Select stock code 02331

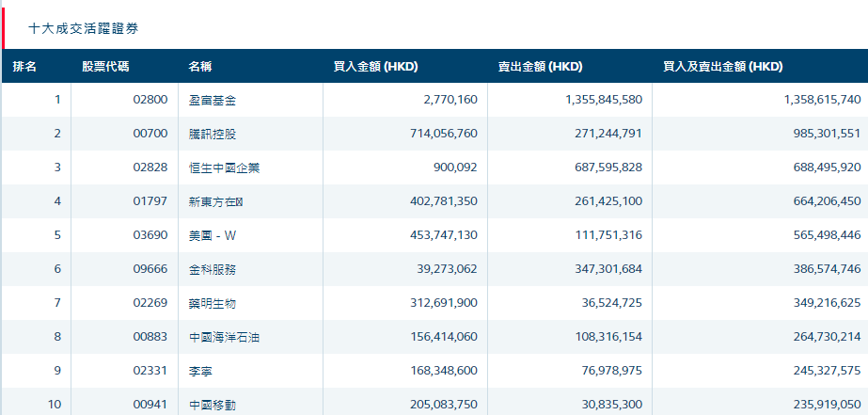point(150,370)
